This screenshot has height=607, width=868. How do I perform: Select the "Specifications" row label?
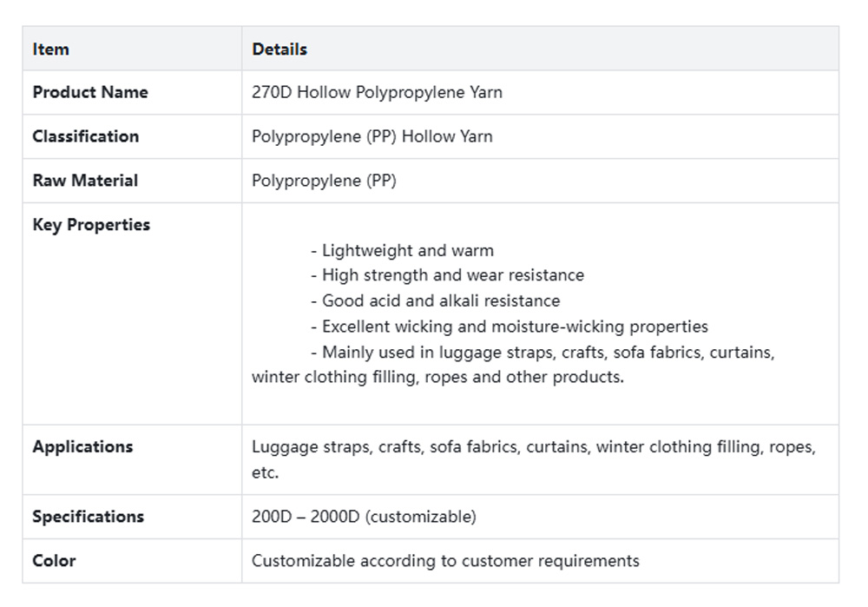click(x=88, y=517)
